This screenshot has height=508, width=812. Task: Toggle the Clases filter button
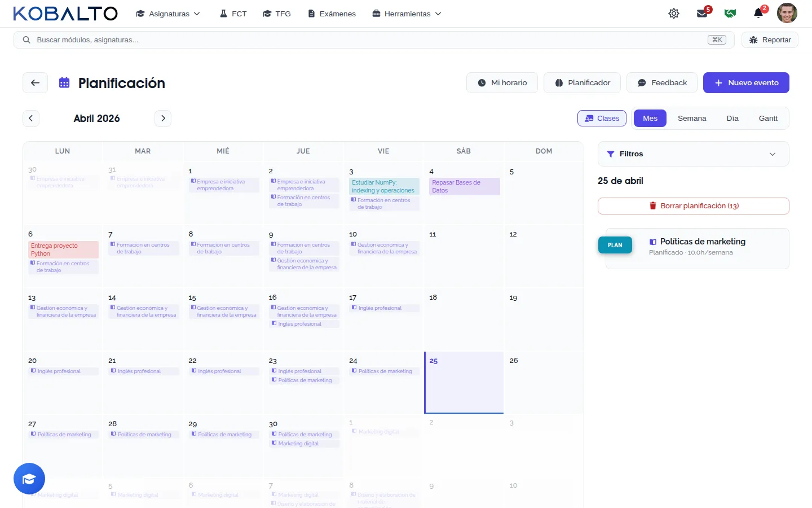pyautogui.click(x=602, y=118)
